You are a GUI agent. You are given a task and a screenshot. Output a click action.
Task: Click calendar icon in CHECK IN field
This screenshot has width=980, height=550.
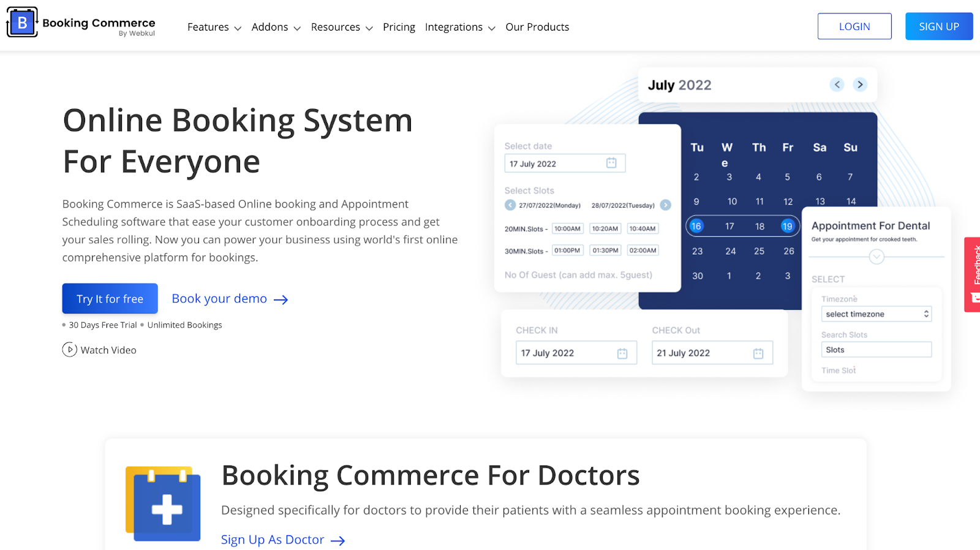tap(622, 353)
